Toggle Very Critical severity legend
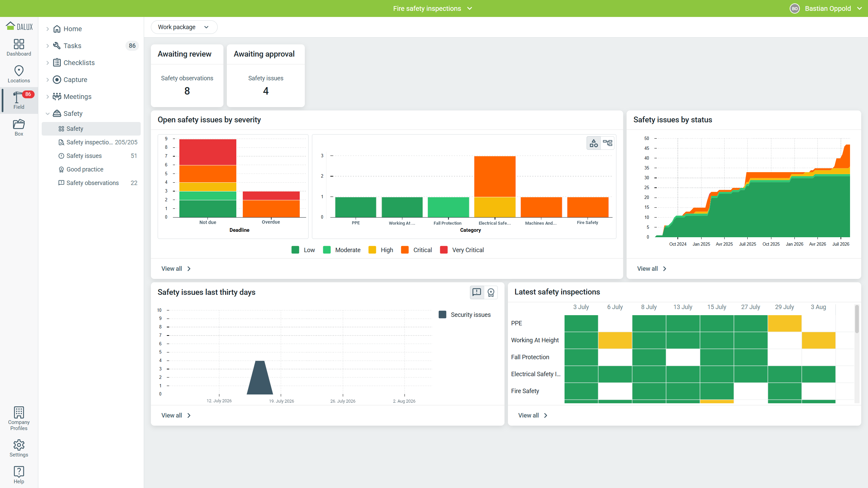The image size is (868, 488). point(462,250)
